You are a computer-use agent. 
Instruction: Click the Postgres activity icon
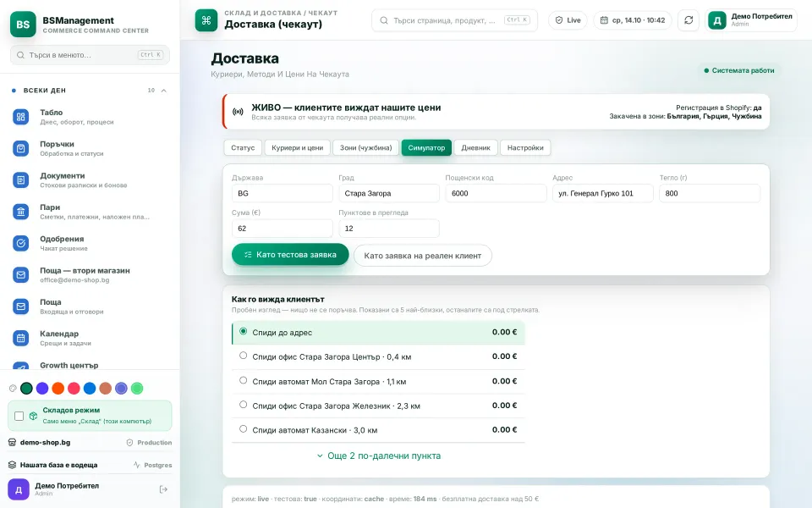137,465
